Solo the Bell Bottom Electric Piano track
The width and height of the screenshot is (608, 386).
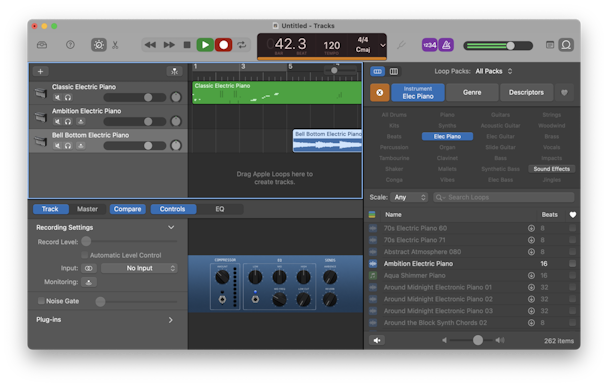[68, 145]
